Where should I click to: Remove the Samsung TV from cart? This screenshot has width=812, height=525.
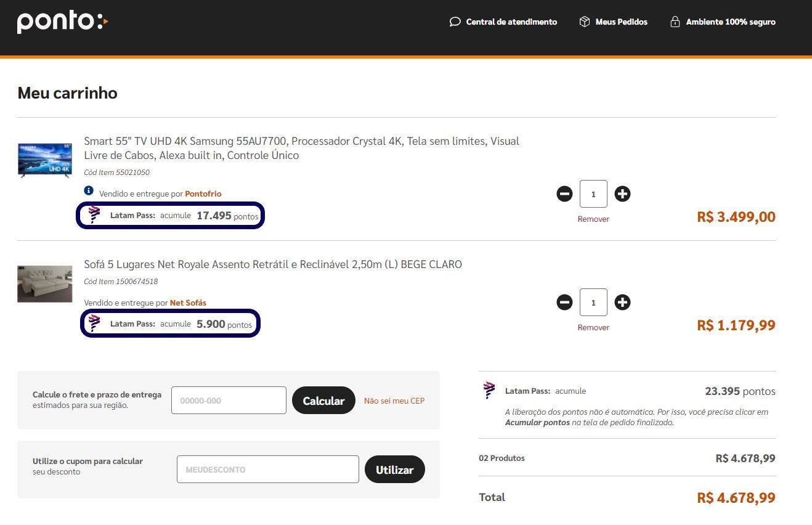tap(593, 219)
